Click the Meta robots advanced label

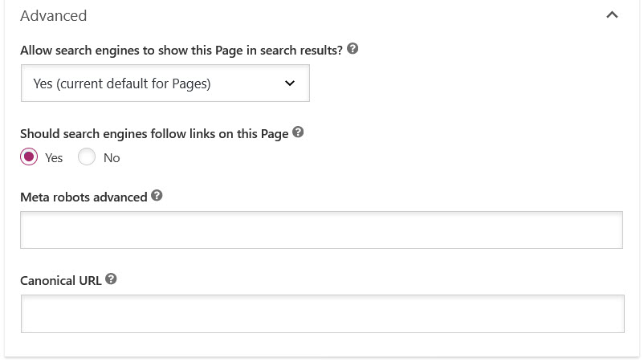coord(84,197)
